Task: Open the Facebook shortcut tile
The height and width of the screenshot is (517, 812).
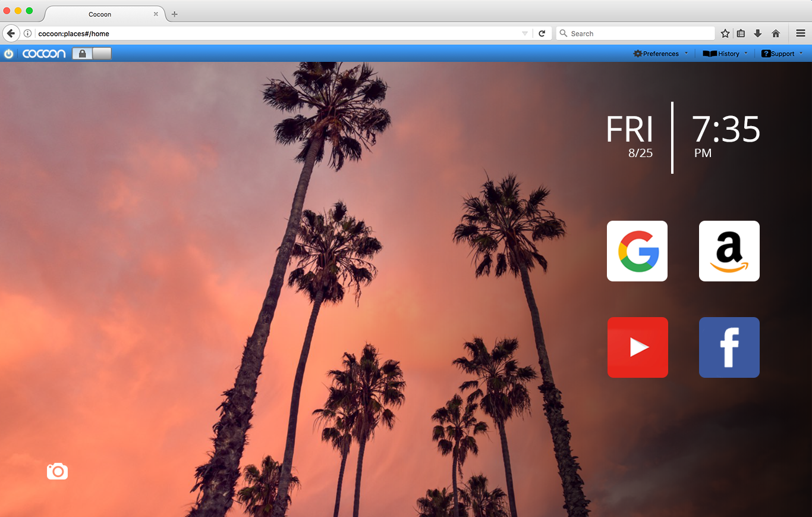Action: coord(729,347)
